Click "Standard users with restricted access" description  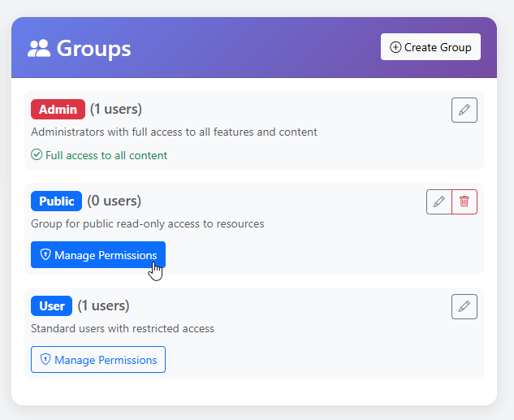click(x=123, y=329)
